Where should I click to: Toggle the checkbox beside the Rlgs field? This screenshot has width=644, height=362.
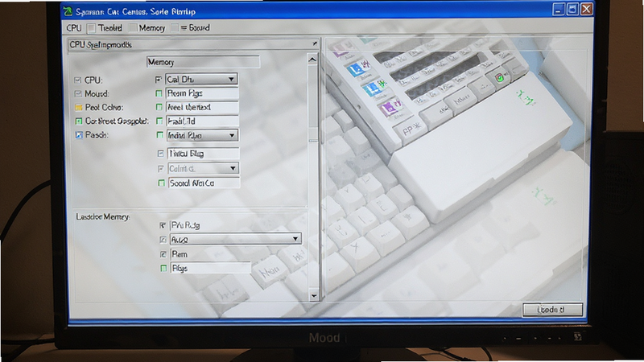coord(163,269)
